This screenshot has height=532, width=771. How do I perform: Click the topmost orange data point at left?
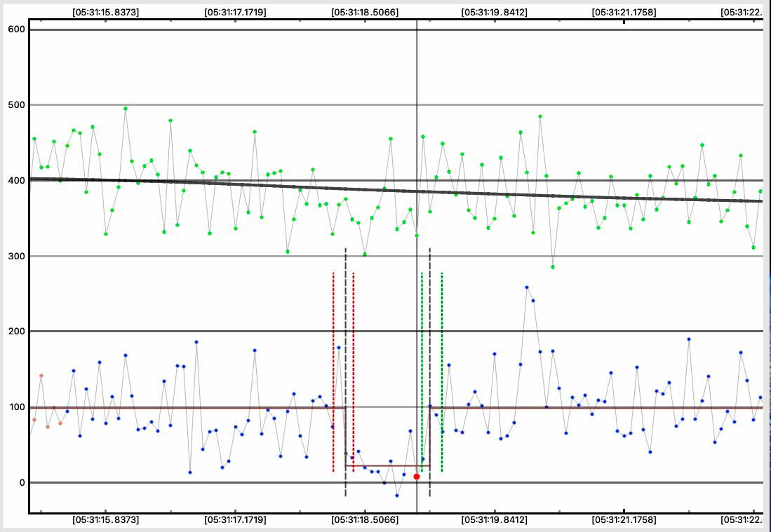click(x=41, y=376)
